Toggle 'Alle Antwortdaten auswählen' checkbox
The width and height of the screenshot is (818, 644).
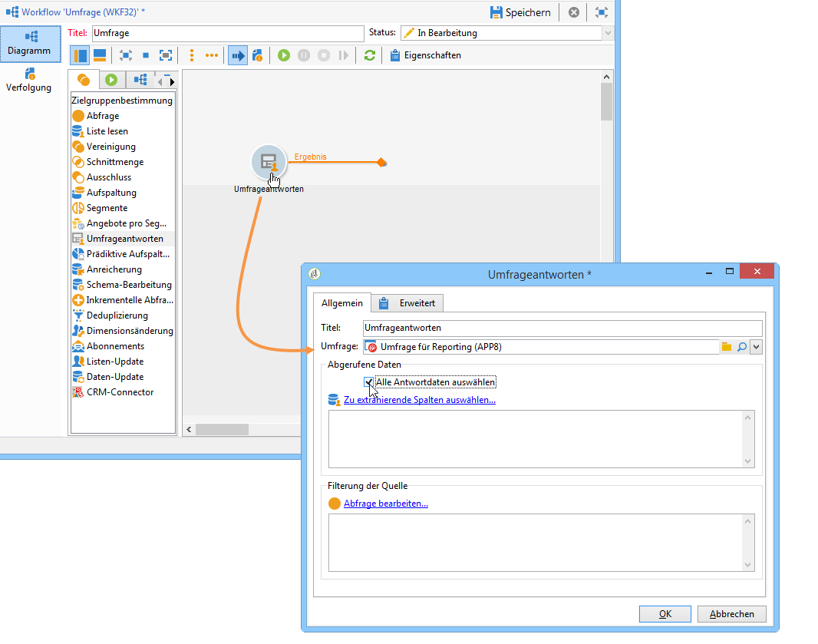[369, 382]
